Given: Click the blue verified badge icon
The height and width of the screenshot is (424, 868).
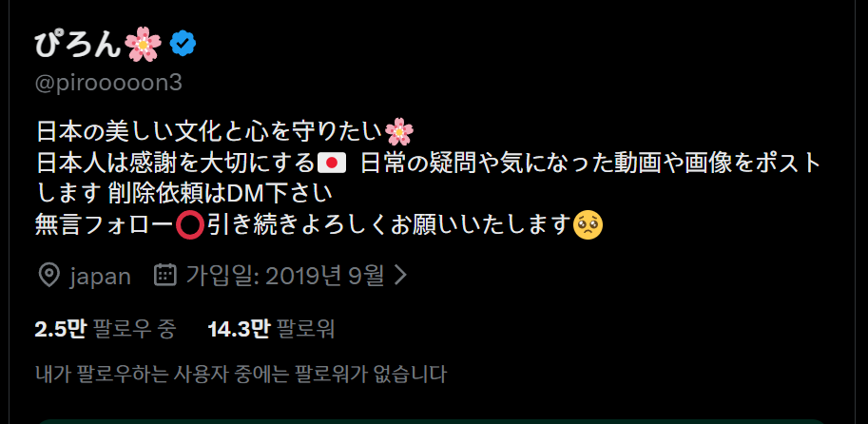Looking at the screenshot, I should (x=183, y=45).
